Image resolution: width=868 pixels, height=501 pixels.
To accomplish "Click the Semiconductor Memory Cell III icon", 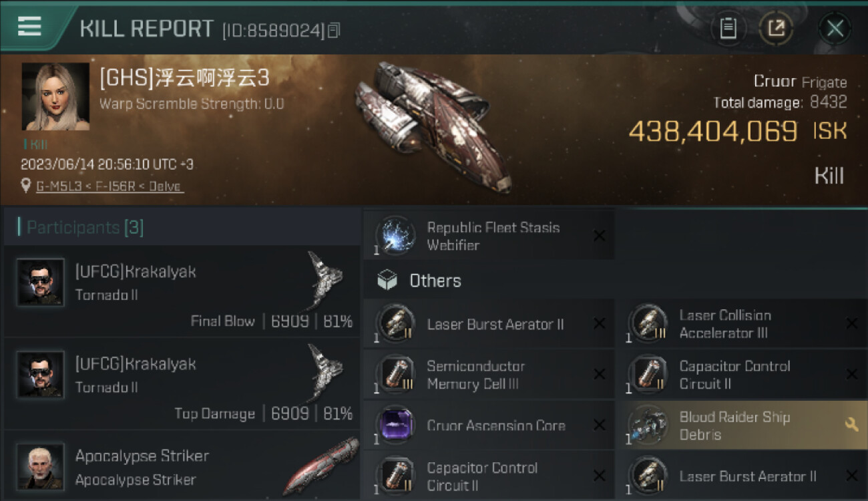I will point(396,374).
